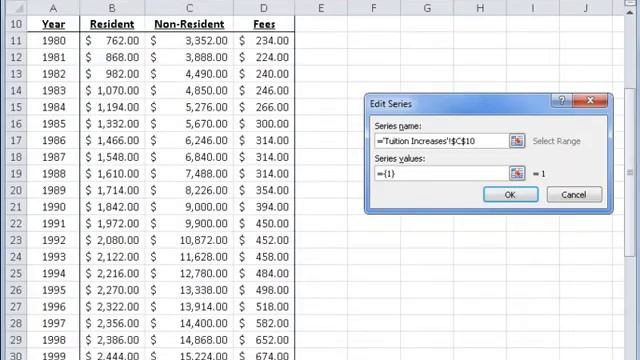Click the Resident value 1,070.00
This screenshot has height=360, width=640.
coord(112,91)
